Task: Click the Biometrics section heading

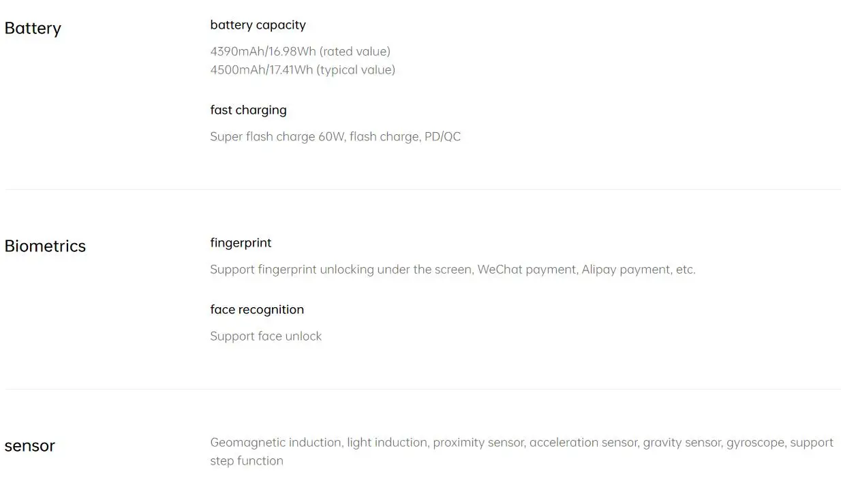Action: pos(45,246)
